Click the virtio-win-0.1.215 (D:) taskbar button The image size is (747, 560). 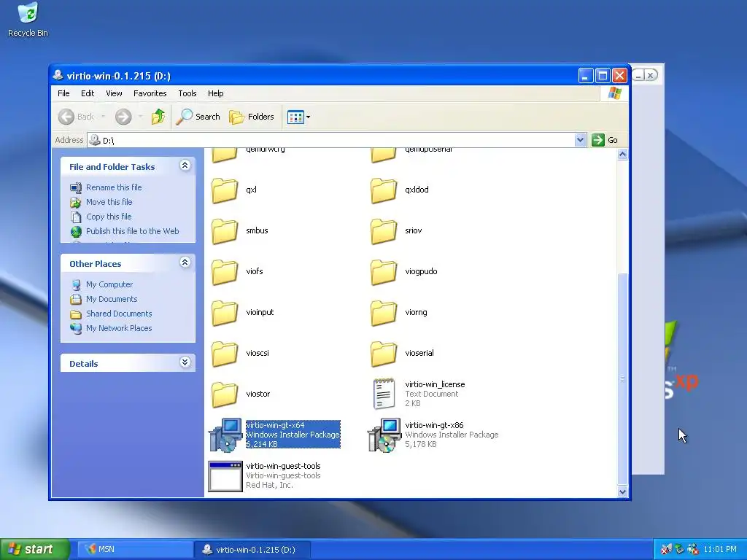[252, 550]
